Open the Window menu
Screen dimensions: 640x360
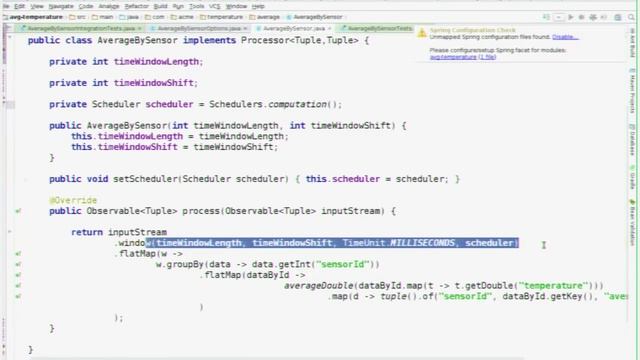pyautogui.click(x=236, y=7)
